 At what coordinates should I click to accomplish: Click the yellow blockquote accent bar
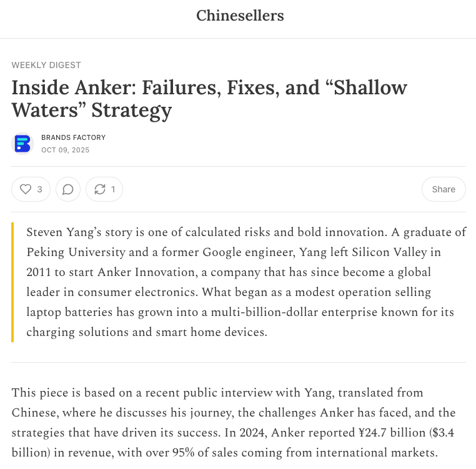click(12, 282)
